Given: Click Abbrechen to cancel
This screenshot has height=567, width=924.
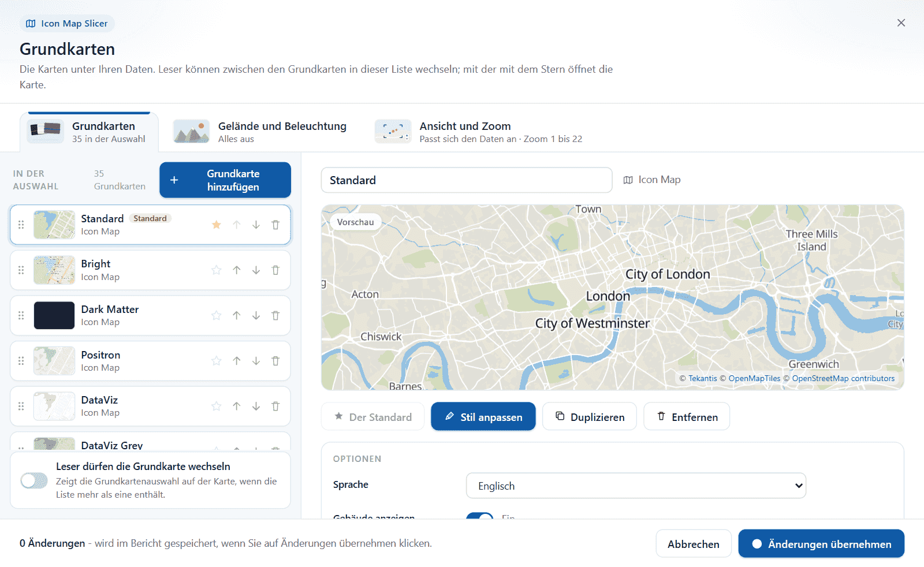Looking at the screenshot, I should (694, 544).
